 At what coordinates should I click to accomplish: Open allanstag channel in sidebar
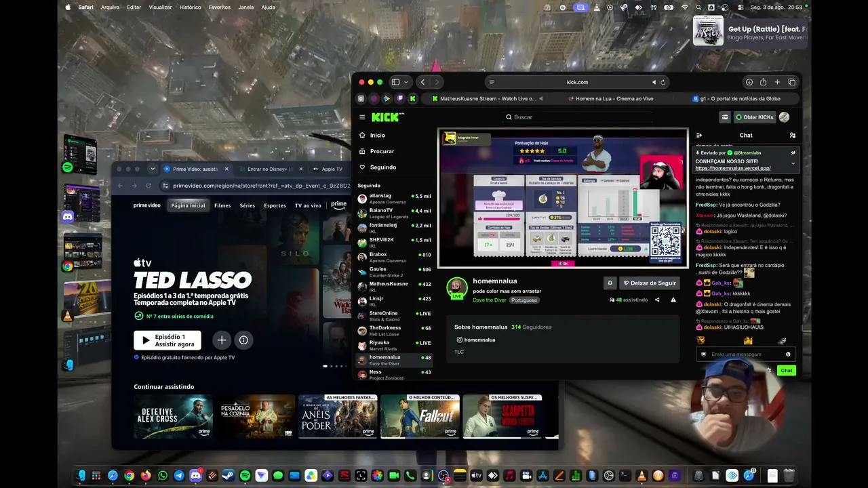395,199
